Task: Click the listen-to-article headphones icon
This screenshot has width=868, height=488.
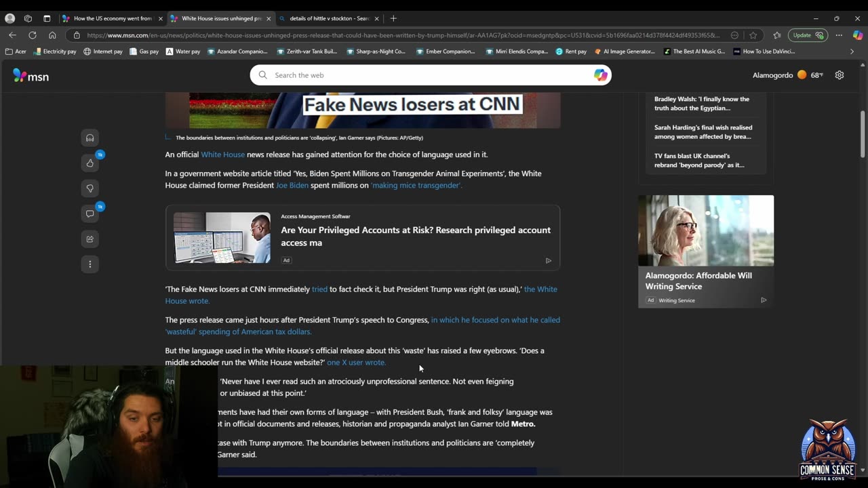Action: [x=90, y=138]
